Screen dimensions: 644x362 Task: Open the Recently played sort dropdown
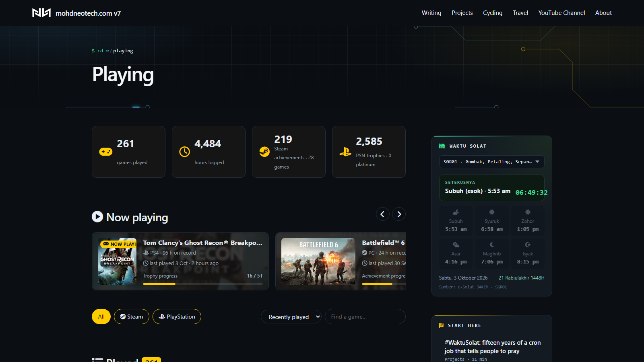[x=291, y=317]
